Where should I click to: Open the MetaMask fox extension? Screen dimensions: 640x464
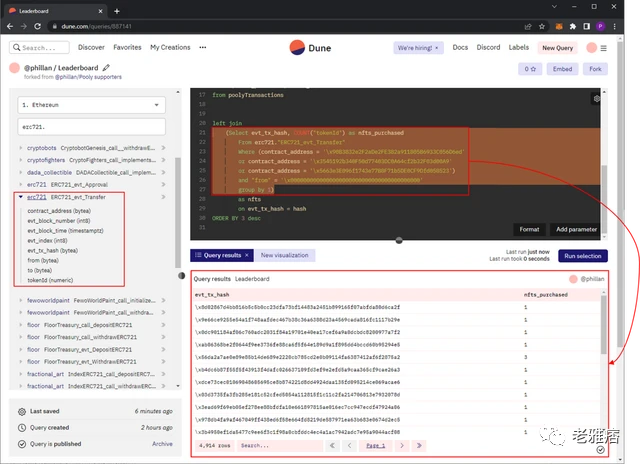coord(559,27)
